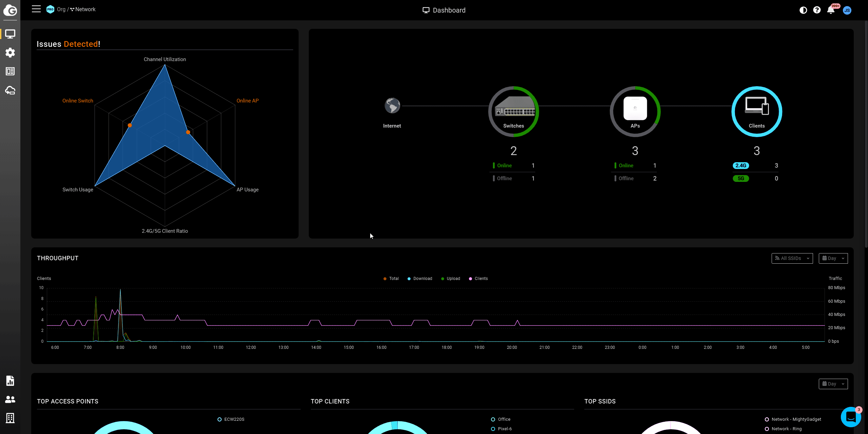Viewport: 868px width, 434px height.
Task: Open the Throughput Day range dropdown
Action: (x=833, y=258)
